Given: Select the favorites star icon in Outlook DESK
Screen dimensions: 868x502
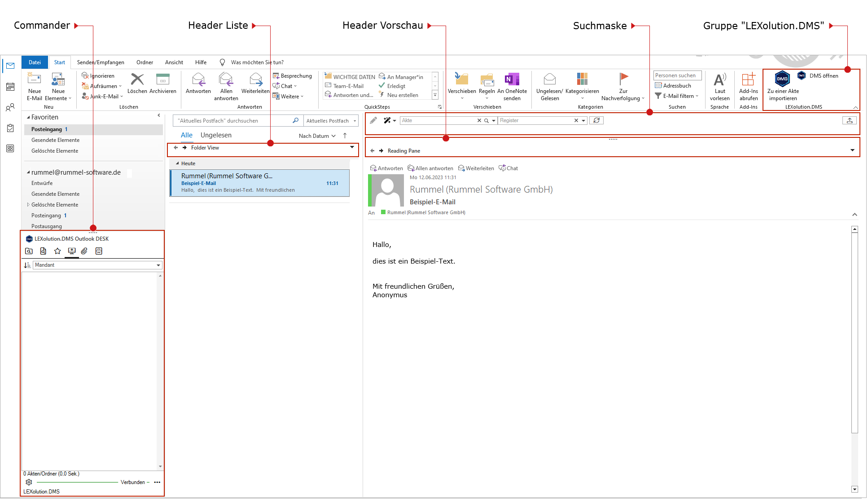Looking at the screenshot, I should pyautogui.click(x=57, y=251).
